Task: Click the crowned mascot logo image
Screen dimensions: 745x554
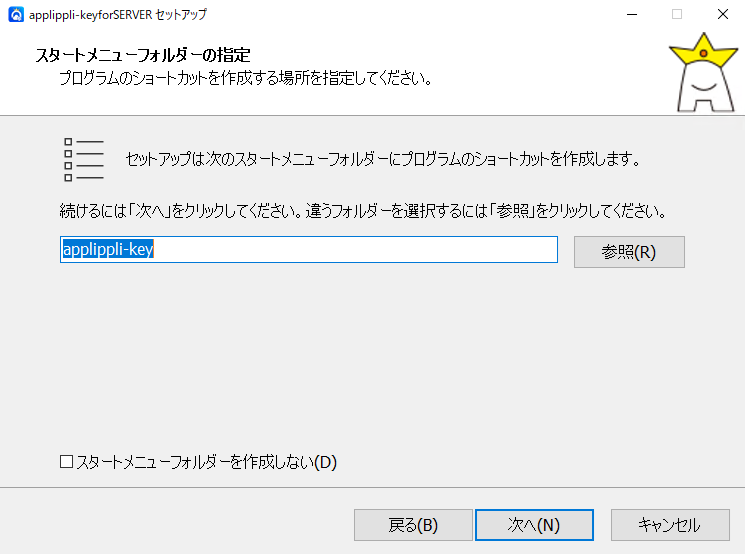Action: (703, 72)
